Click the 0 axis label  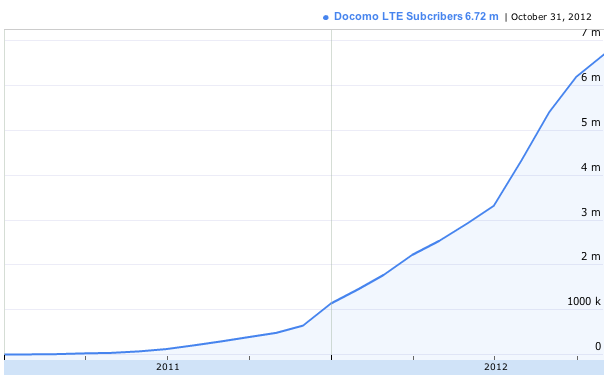click(x=598, y=346)
